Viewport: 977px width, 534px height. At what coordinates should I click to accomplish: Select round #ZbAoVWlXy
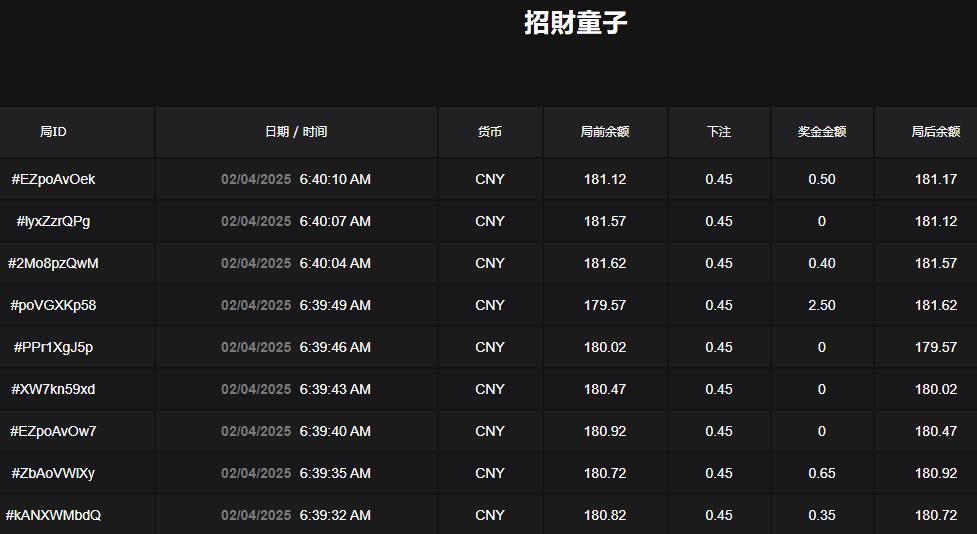(x=53, y=474)
